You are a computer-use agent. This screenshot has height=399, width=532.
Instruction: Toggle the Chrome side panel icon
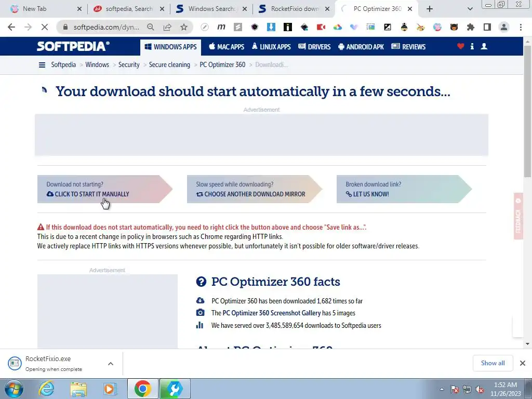[x=487, y=27]
